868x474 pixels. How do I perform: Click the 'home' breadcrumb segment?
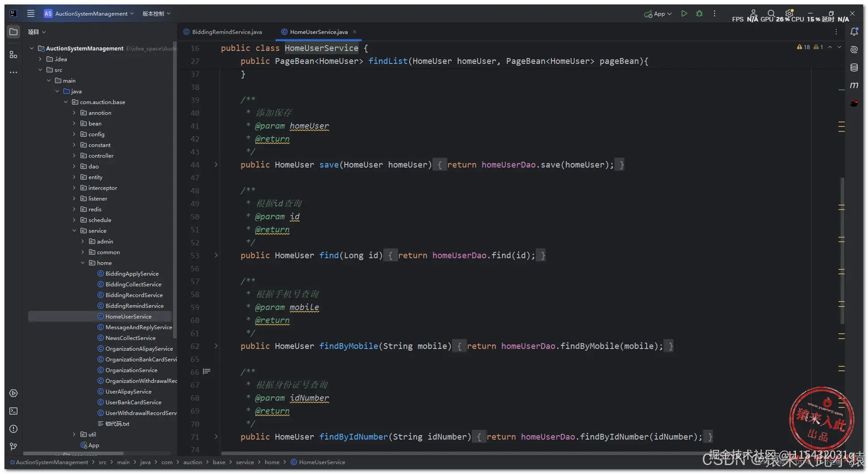pyautogui.click(x=272, y=462)
